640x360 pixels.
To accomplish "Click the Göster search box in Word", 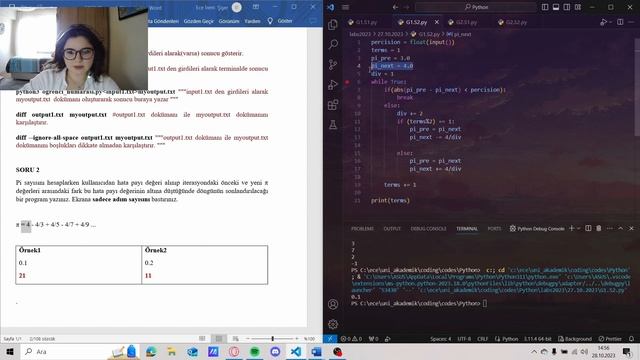I will pyautogui.click(x=280, y=21).
